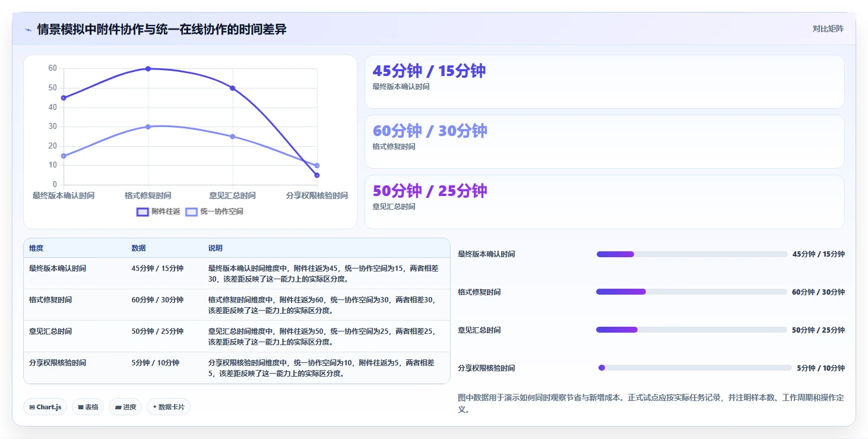Click the 统一协作空间 data point at 30
The width and height of the screenshot is (868, 439).
(x=148, y=127)
